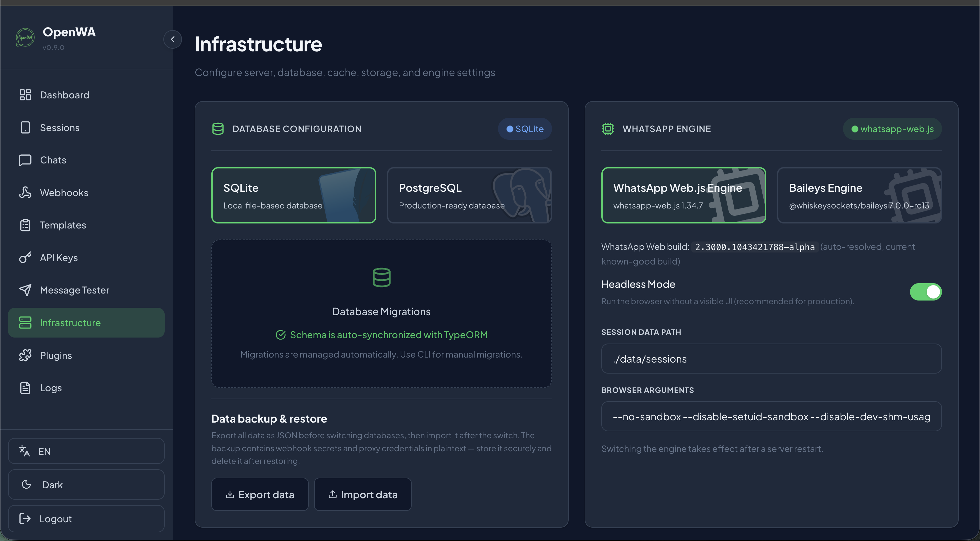This screenshot has width=980, height=541.
Task: Collapse the sidebar with the chevron button
Action: coord(173,39)
